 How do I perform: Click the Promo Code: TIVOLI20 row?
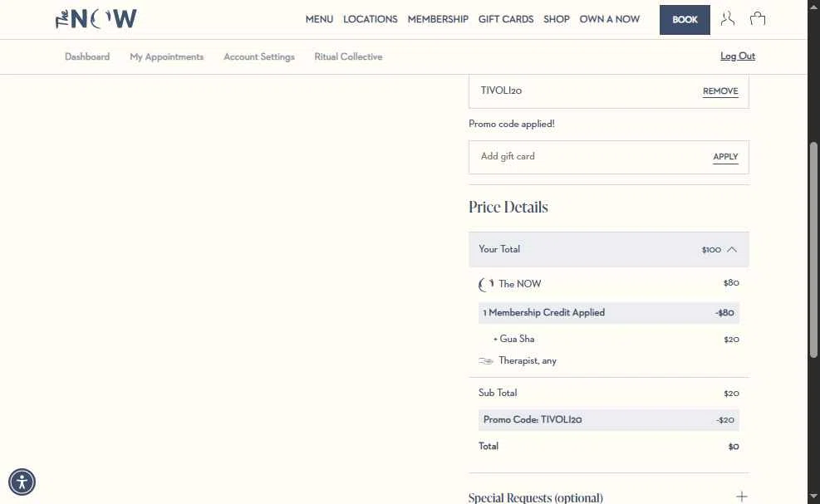pos(609,420)
